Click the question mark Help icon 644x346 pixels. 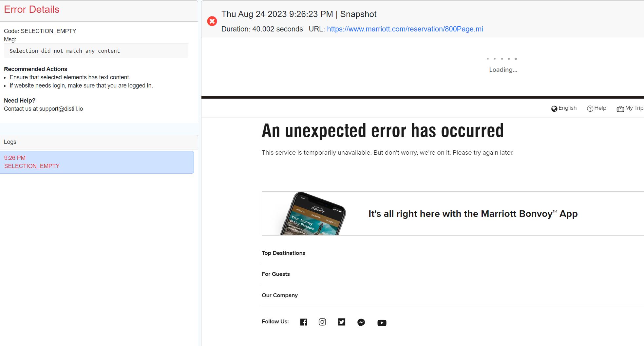pos(590,109)
